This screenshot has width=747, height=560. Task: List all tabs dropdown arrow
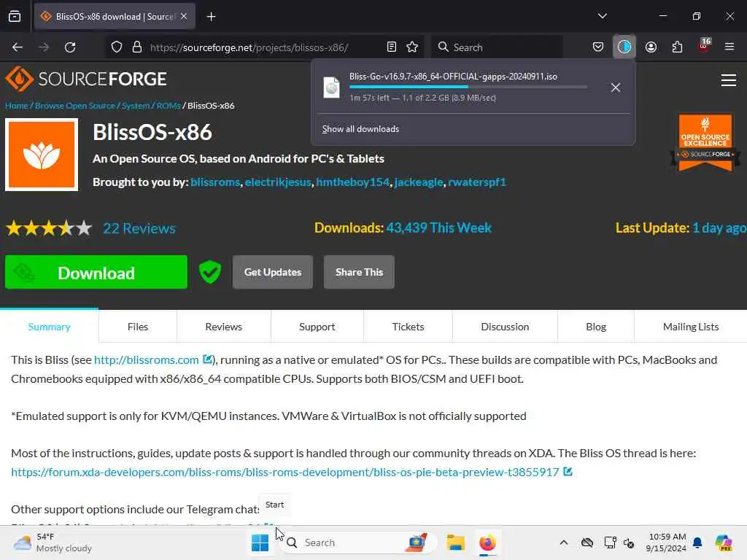point(602,16)
